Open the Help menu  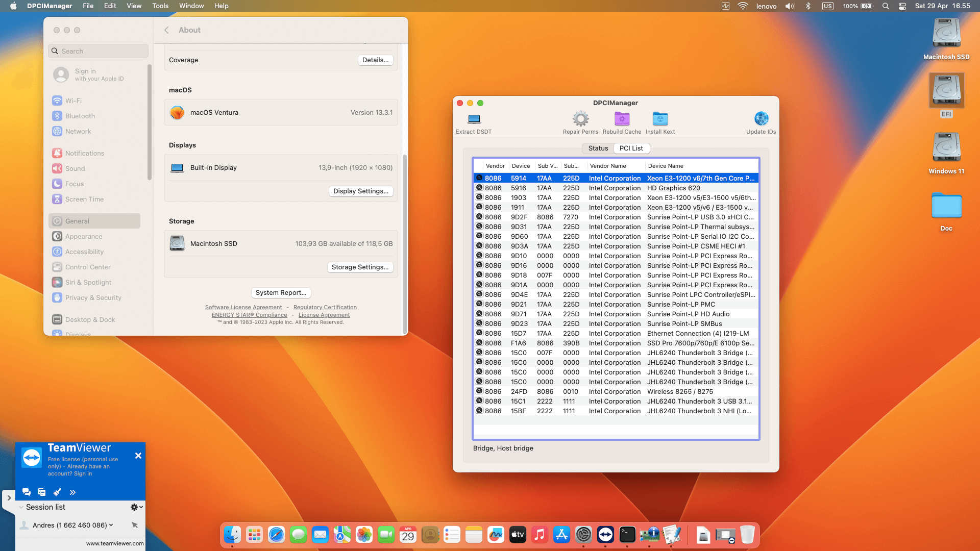[x=221, y=6]
